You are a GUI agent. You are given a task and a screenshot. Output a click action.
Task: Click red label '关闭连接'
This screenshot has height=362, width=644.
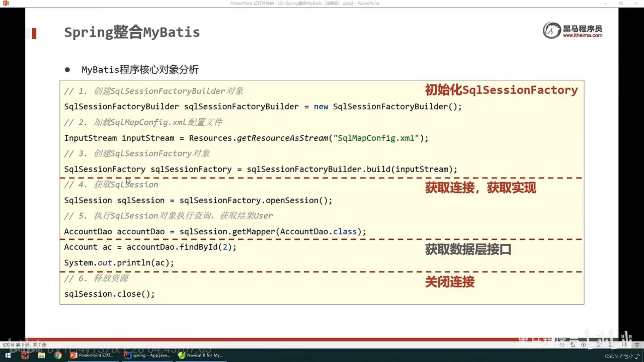click(450, 282)
